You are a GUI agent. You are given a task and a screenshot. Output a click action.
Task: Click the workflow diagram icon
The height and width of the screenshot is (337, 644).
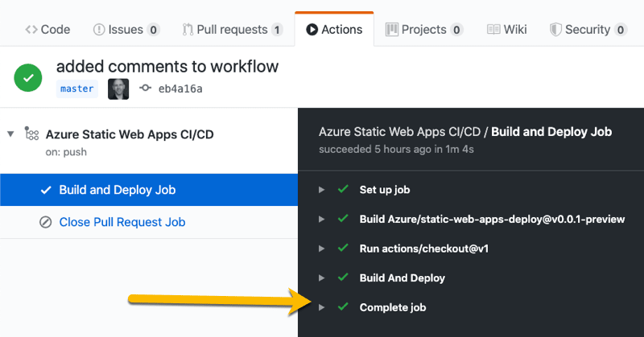pos(31,134)
